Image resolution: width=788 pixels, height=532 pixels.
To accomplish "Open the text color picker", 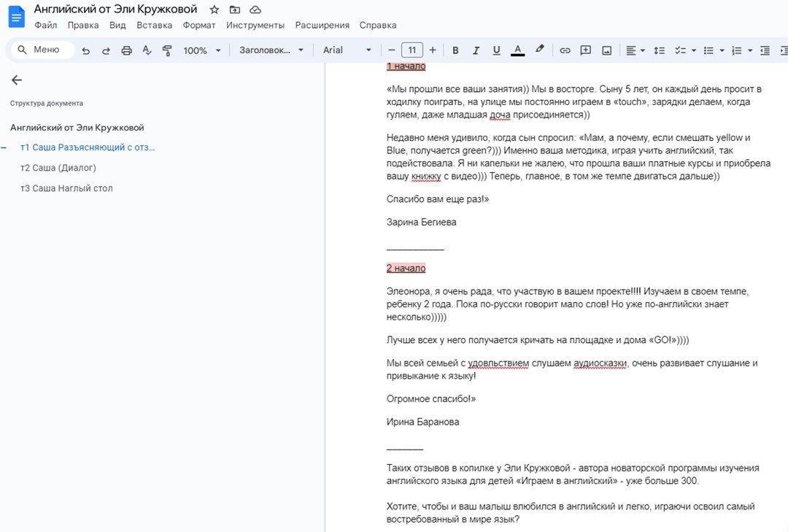I will [x=517, y=50].
